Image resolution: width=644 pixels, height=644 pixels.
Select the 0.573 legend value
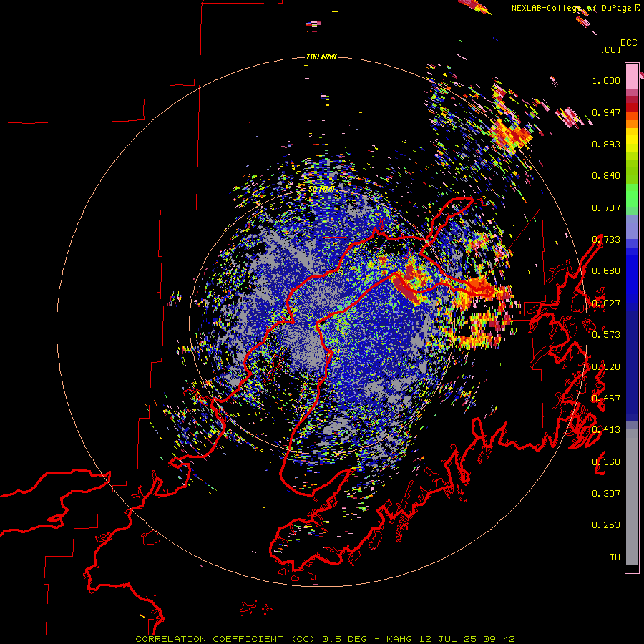pyautogui.click(x=606, y=335)
